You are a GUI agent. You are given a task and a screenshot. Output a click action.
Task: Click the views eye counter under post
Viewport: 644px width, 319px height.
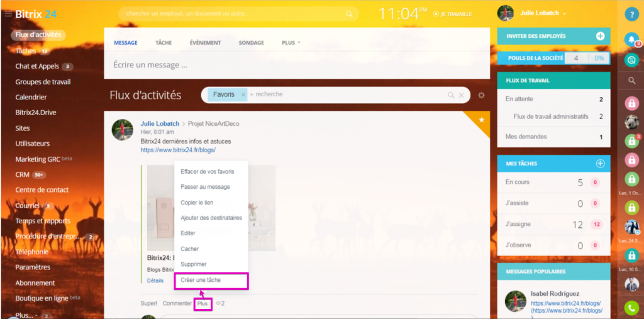click(x=220, y=303)
